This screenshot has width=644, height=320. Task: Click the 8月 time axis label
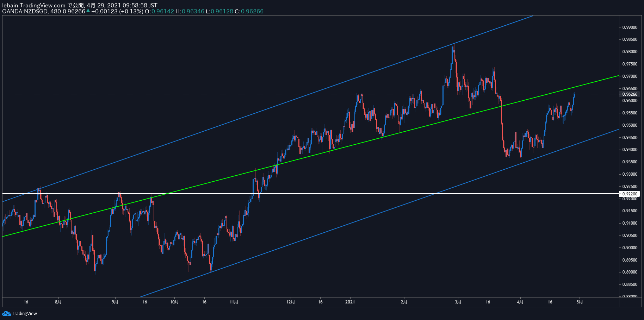tap(58, 302)
